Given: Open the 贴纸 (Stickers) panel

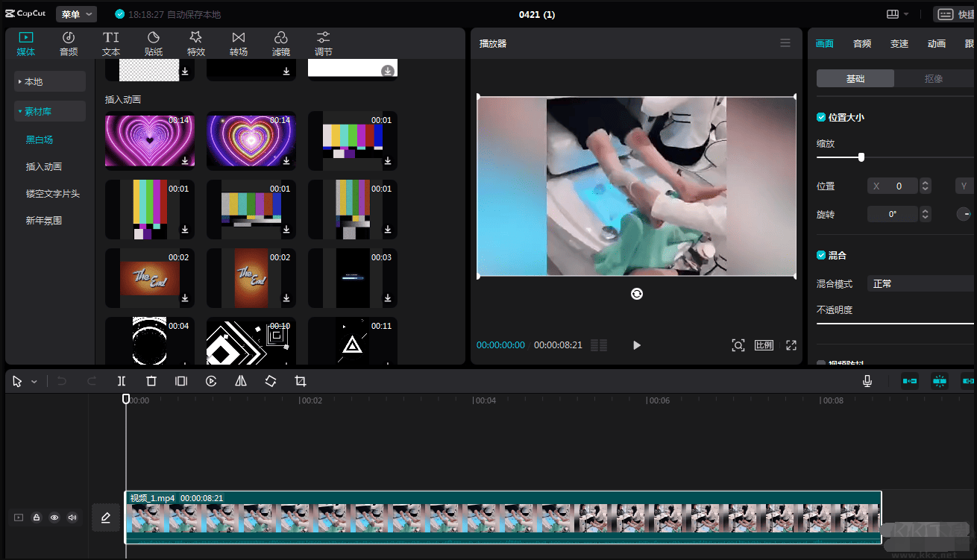Looking at the screenshot, I should 154,44.
